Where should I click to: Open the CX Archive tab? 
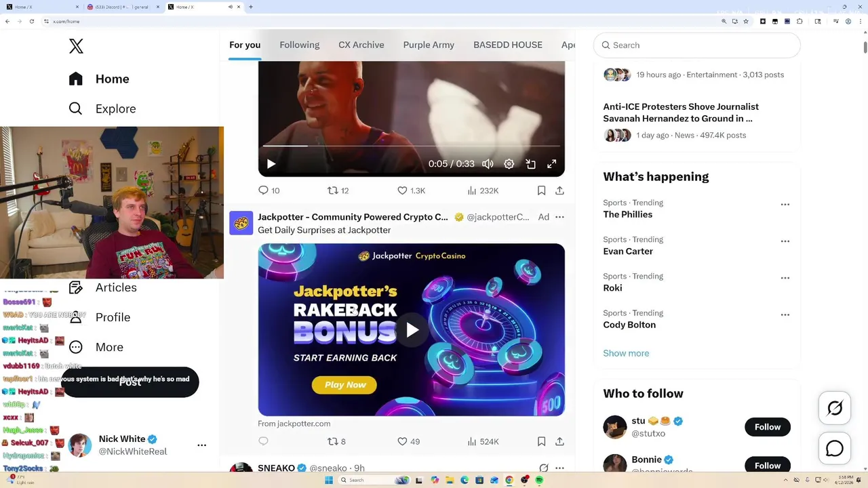tap(361, 45)
